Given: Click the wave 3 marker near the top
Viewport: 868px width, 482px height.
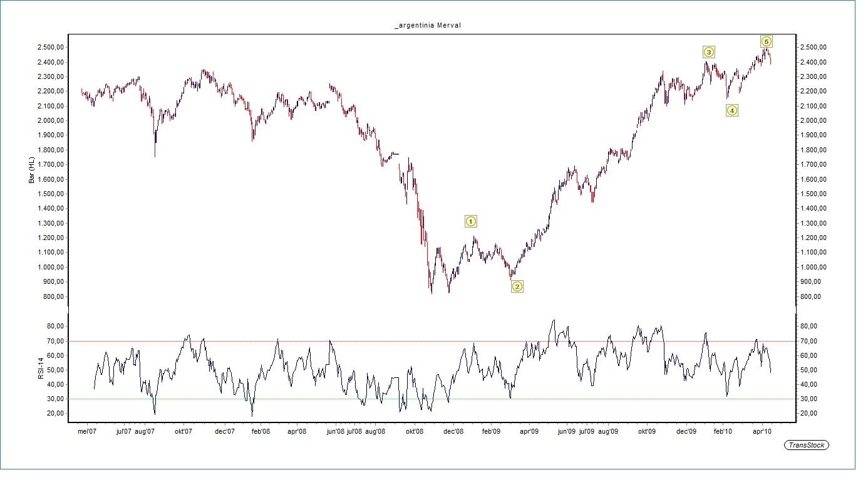Looking at the screenshot, I should point(708,52).
